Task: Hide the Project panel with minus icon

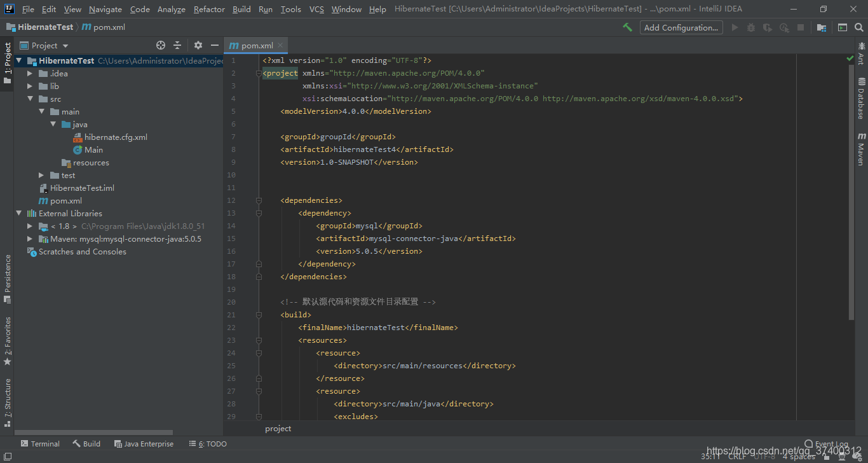Action: 215,45
